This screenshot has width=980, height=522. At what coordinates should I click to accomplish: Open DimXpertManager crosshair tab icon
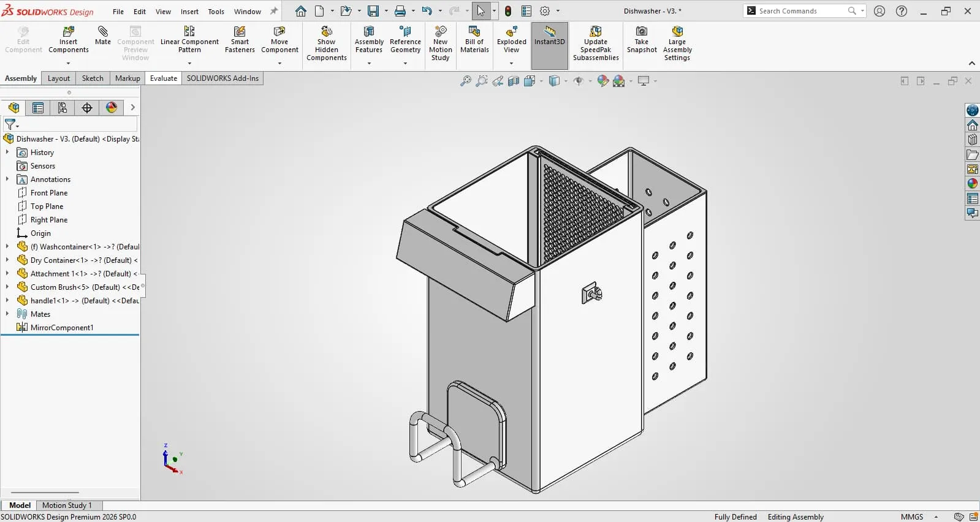87,108
